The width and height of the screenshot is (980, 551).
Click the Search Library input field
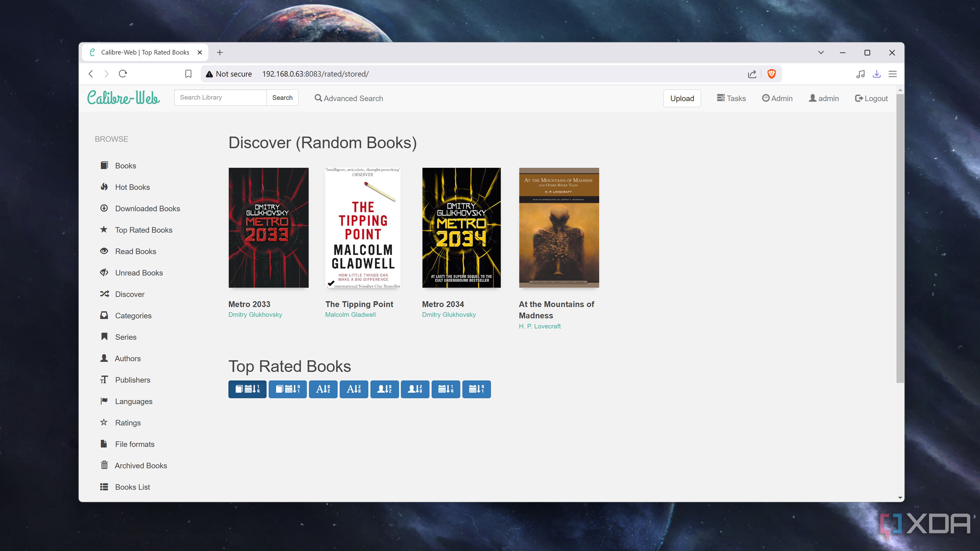pos(220,98)
